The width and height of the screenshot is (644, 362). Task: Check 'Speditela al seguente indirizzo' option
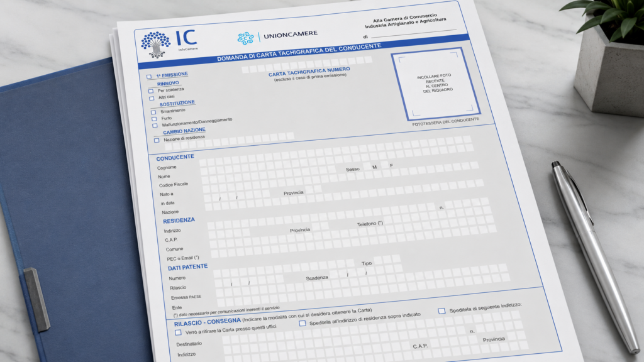(x=441, y=310)
